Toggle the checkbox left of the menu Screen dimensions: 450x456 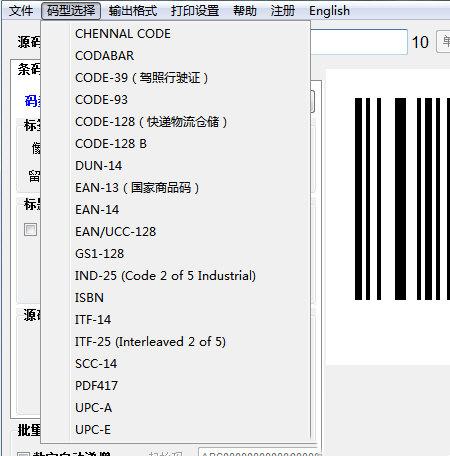pyautogui.click(x=30, y=230)
